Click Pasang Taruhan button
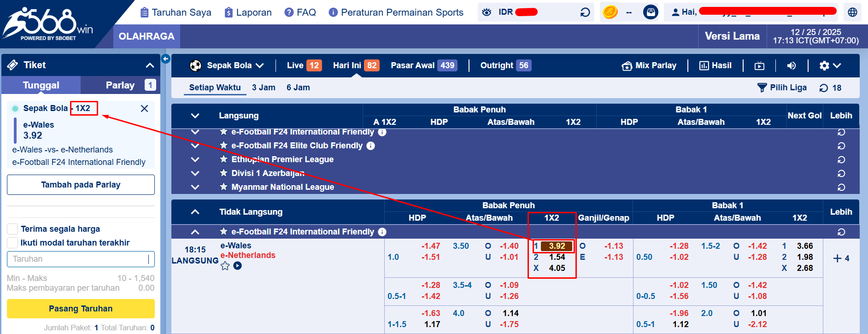 tap(81, 309)
